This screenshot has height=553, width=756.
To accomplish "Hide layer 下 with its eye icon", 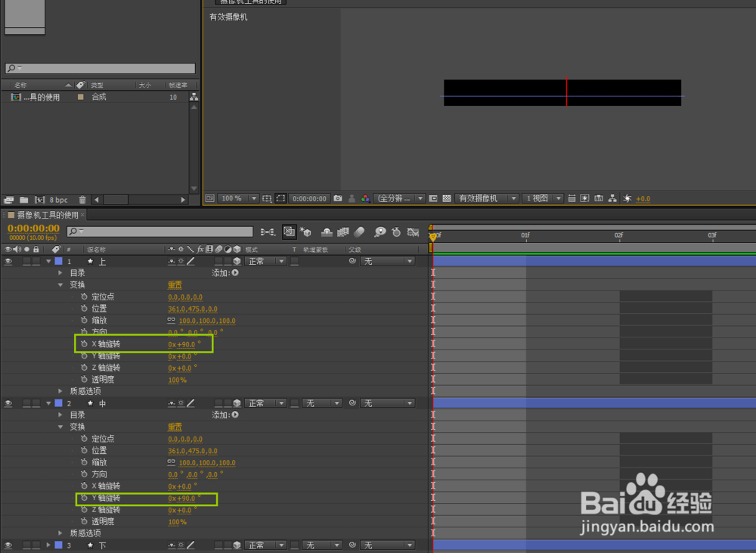I will coord(8,545).
